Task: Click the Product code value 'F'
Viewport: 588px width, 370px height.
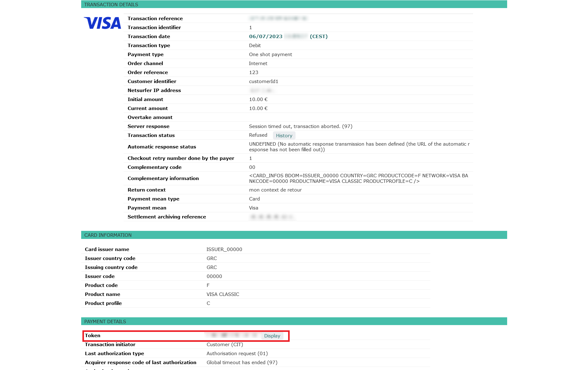Action: tap(208, 285)
